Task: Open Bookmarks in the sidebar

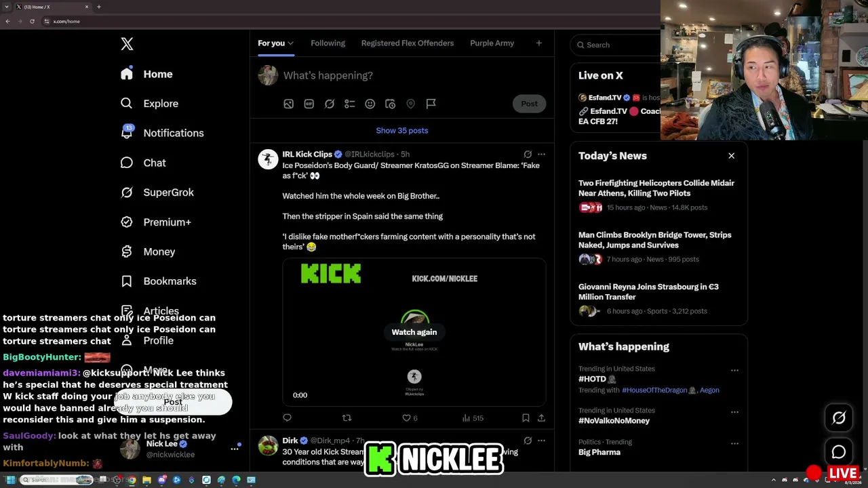Action: tap(159, 281)
